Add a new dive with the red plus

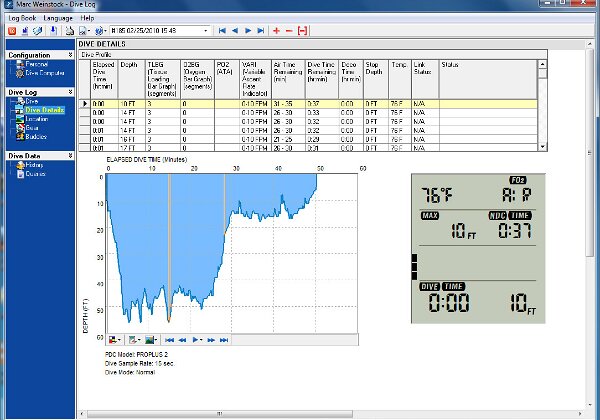point(276,31)
